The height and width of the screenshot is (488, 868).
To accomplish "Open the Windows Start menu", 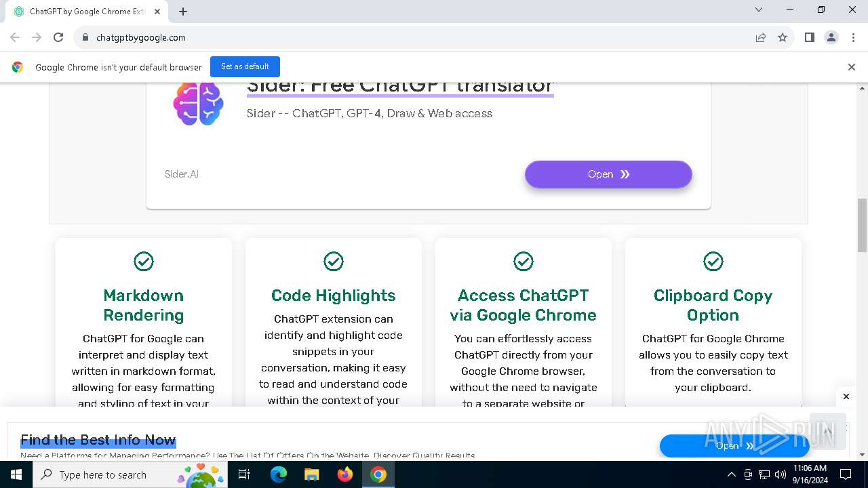I will [x=16, y=474].
